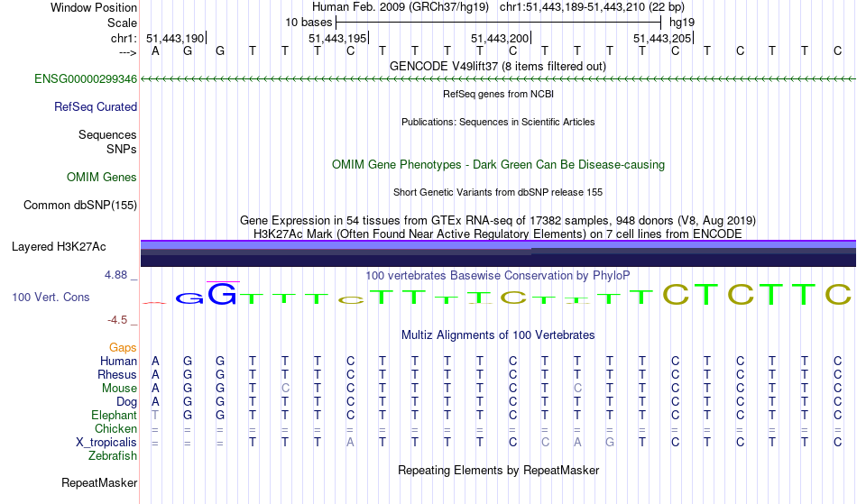Click the Sequences track label
Viewport: 857px width, 504px height.
coord(107,135)
